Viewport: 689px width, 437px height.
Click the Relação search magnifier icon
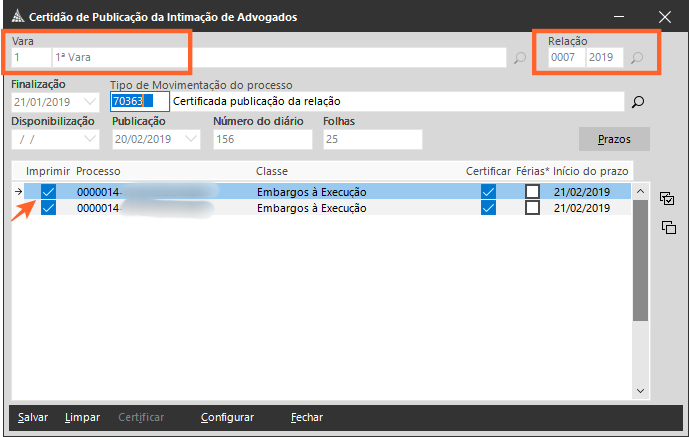[637, 58]
